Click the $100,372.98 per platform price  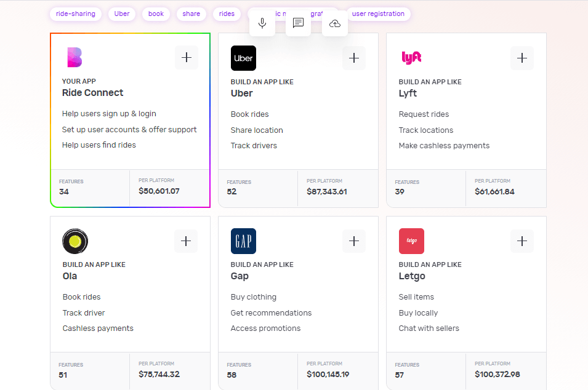497,374
